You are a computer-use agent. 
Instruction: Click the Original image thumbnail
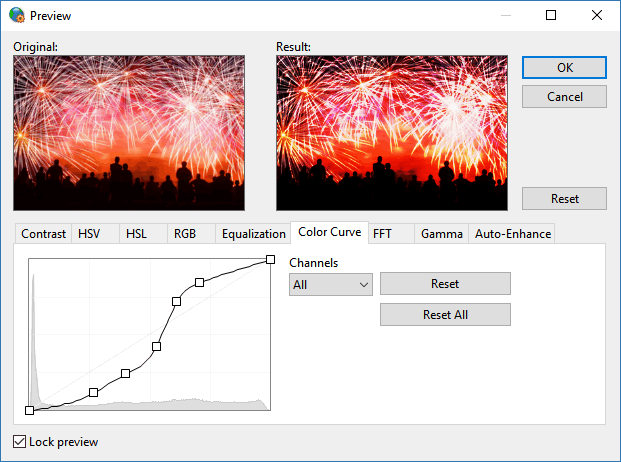129,132
